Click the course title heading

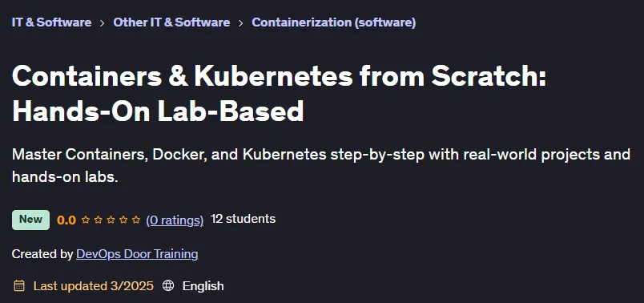(x=280, y=94)
